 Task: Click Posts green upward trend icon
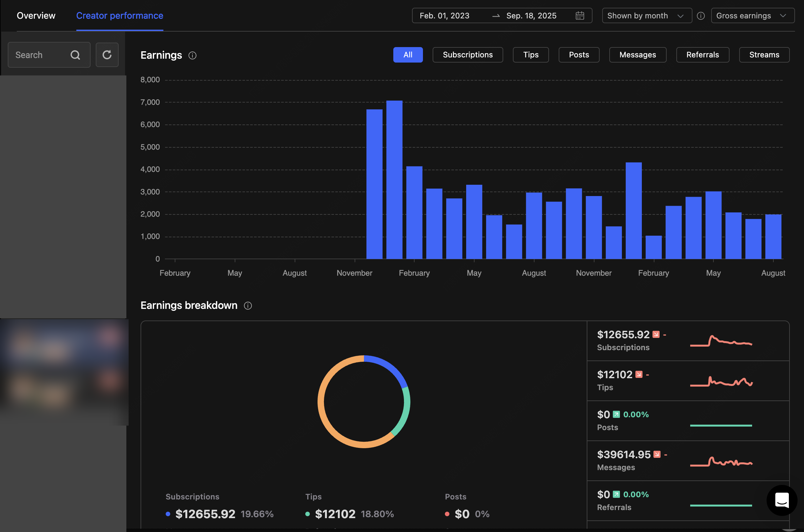(616, 414)
